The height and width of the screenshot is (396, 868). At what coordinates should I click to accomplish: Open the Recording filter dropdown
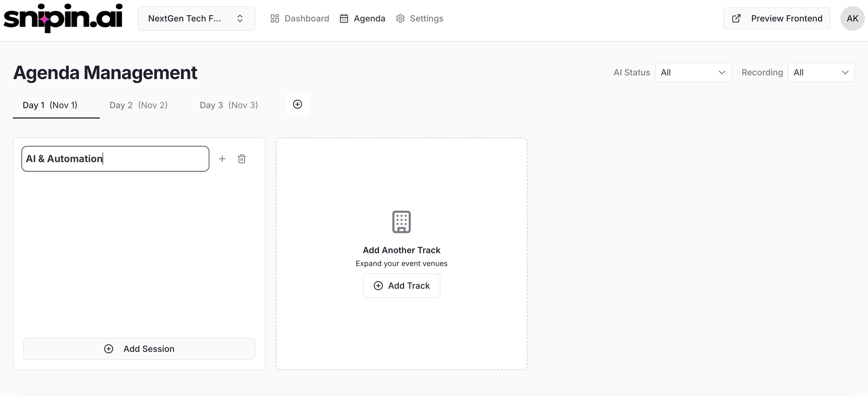coord(821,72)
